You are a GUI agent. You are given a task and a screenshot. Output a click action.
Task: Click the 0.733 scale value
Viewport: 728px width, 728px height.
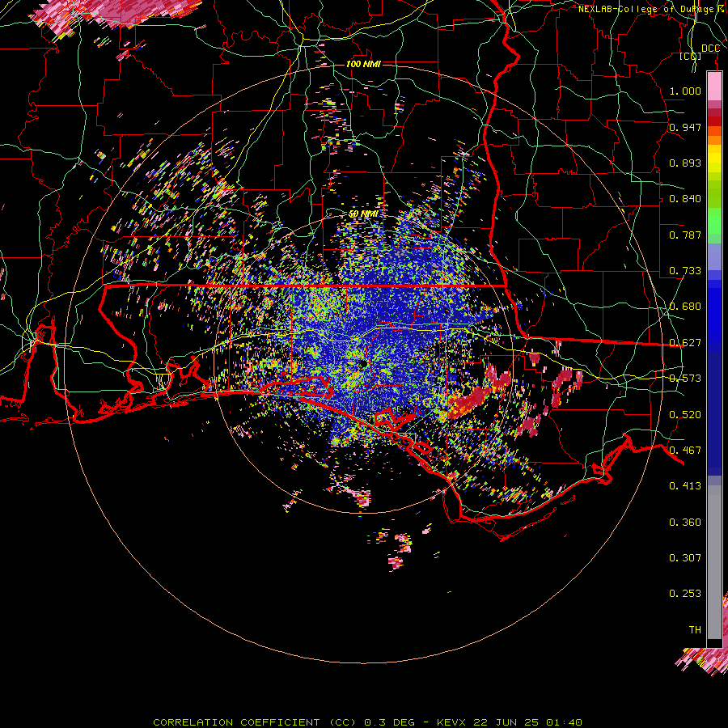[x=685, y=270]
